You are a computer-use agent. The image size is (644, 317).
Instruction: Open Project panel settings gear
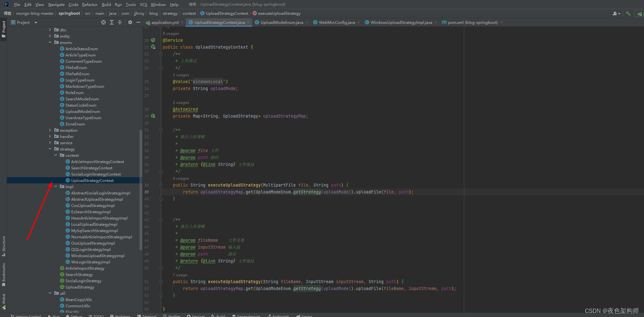tap(130, 22)
